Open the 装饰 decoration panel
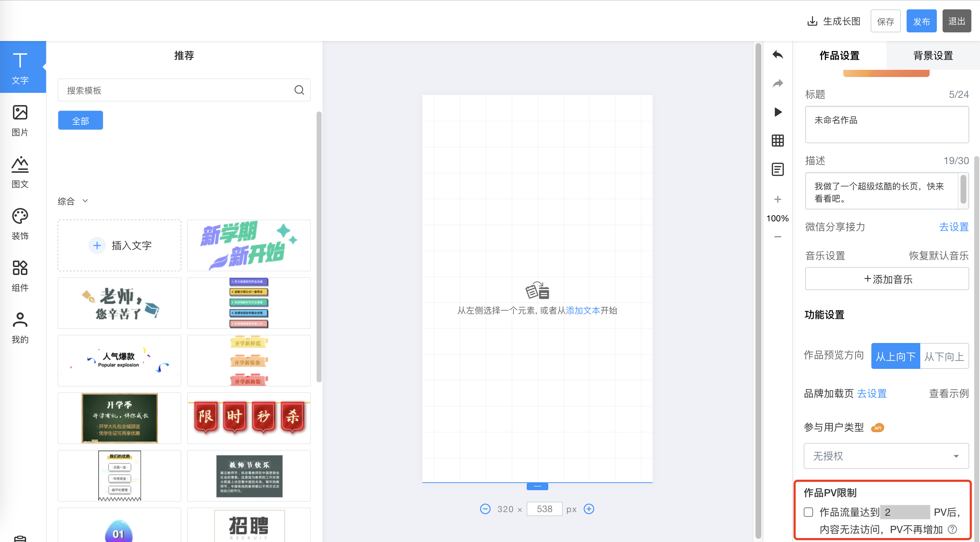This screenshot has height=542, width=980. click(x=20, y=224)
